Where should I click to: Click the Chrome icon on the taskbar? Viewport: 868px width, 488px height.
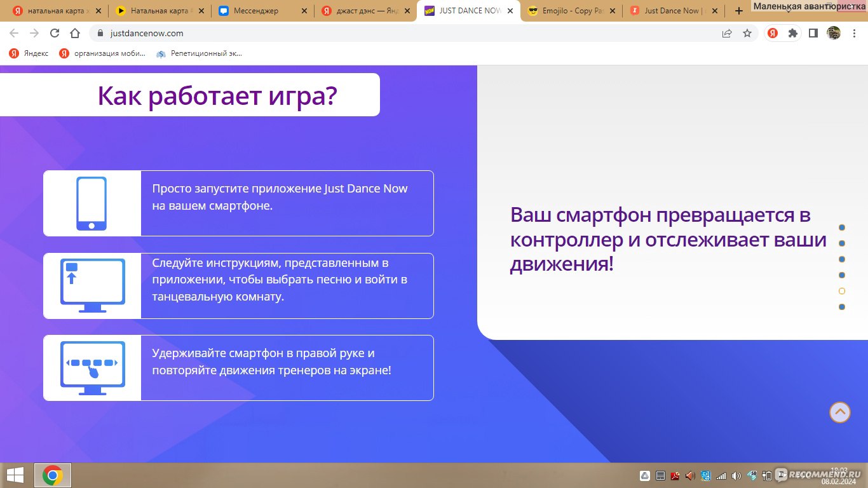click(52, 475)
